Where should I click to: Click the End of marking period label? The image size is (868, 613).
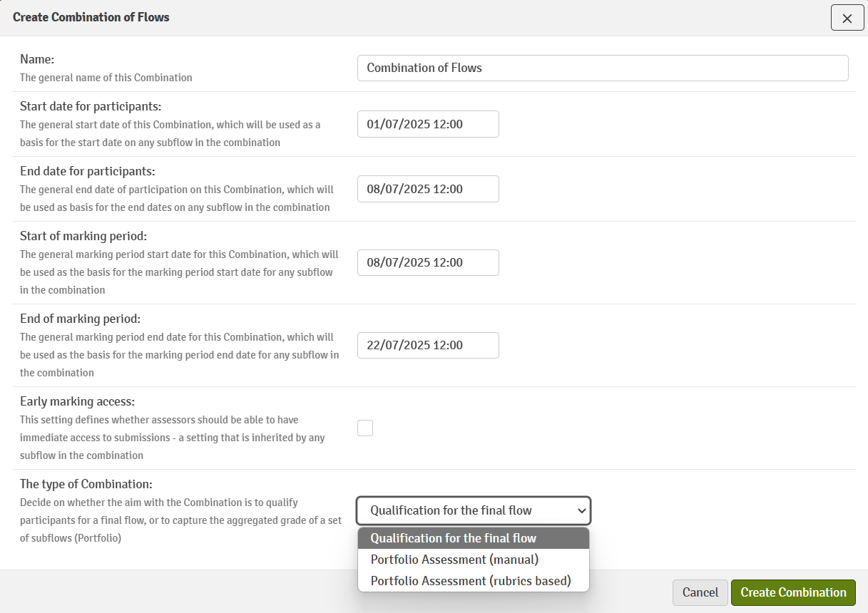click(x=80, y=319)
